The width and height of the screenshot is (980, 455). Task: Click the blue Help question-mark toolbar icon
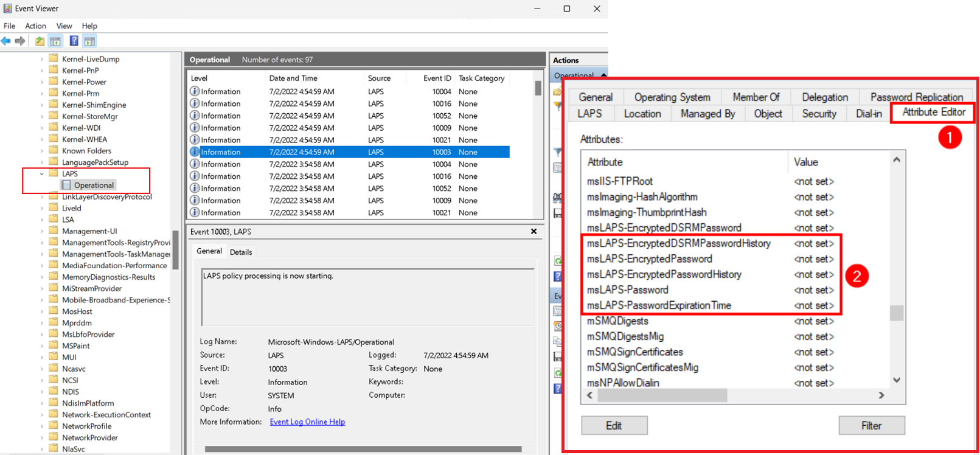[x=74, y=41]
